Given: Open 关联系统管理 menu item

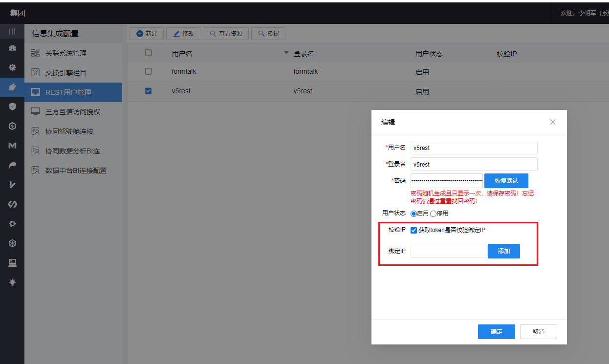Looking at the screenshot, I should point(65,53).
